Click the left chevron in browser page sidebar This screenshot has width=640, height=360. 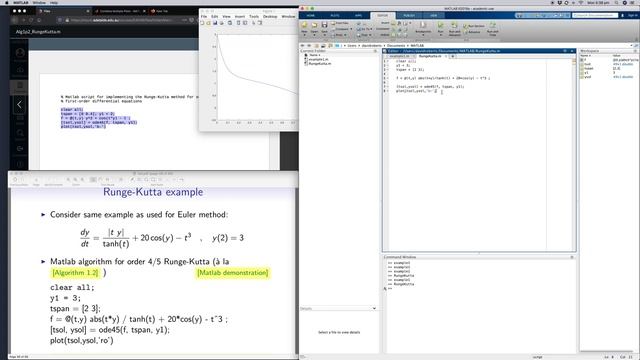click(x=19, y=104)
